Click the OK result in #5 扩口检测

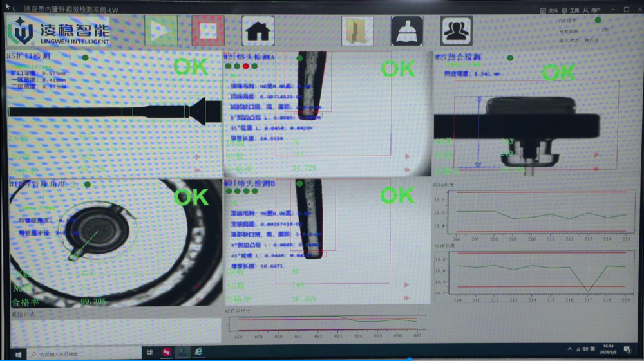point(191,66)
